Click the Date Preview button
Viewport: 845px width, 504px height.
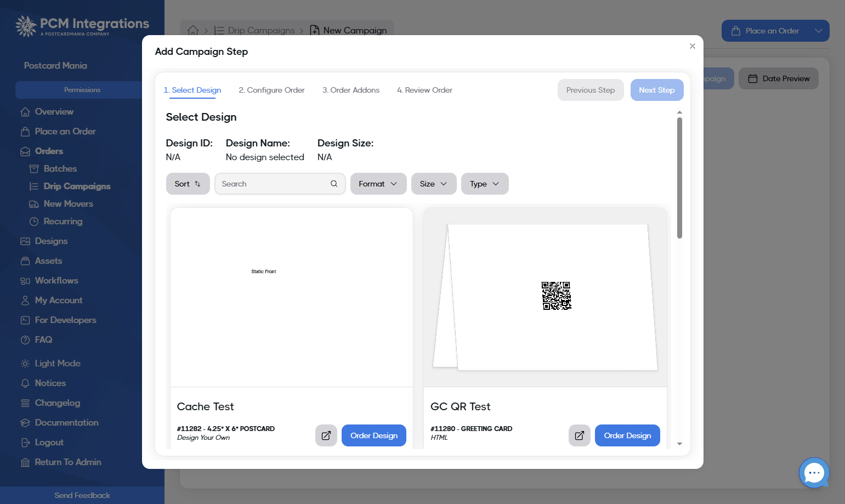click(x=779, y=78)
